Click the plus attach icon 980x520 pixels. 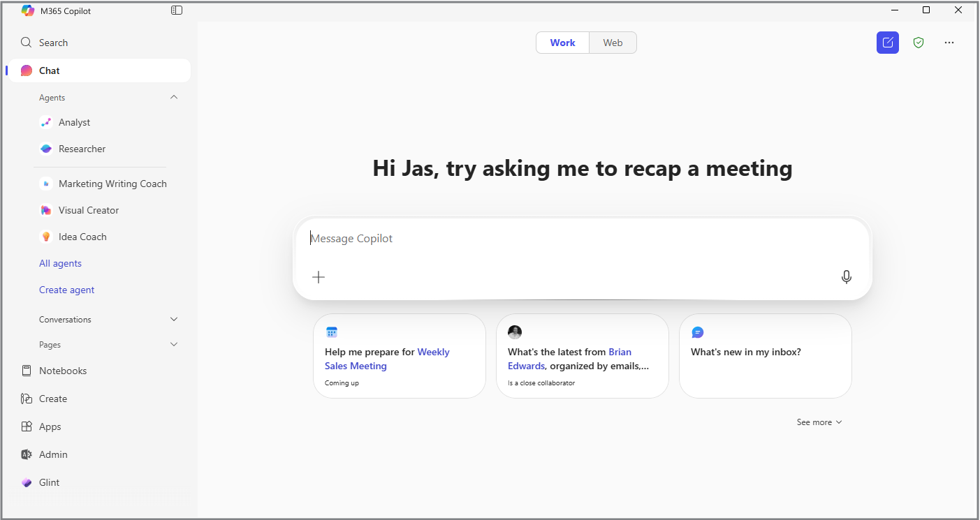coord(319,277)
